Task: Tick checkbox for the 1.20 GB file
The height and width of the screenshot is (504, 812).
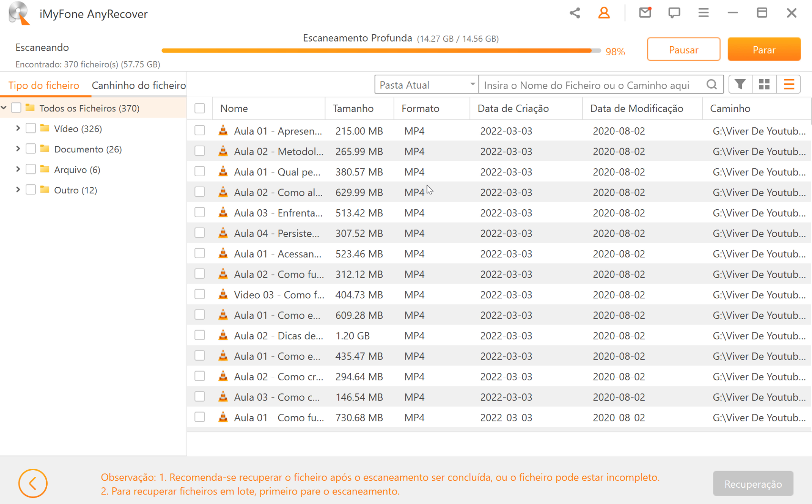Action: coord(200,335)
